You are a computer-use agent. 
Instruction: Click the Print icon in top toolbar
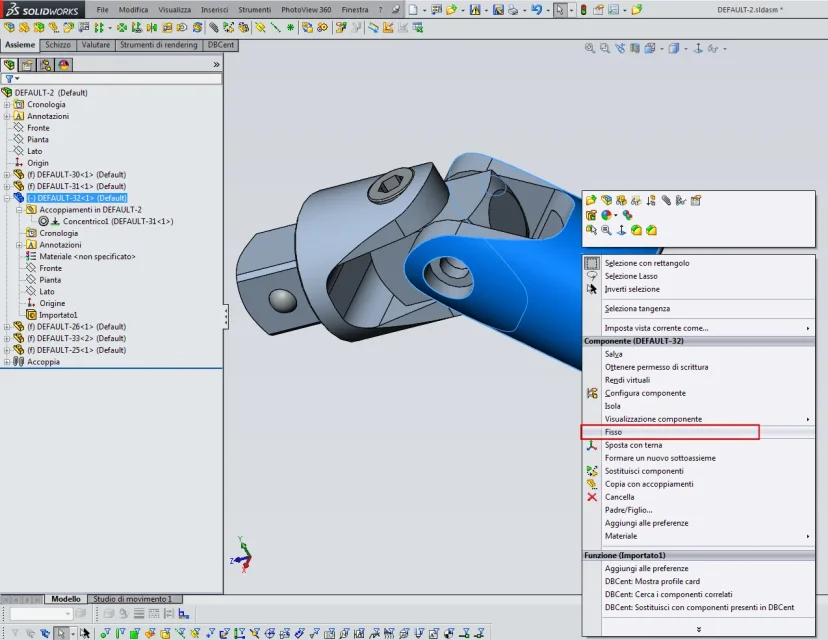pyautogui.click(x=513, y=10)
